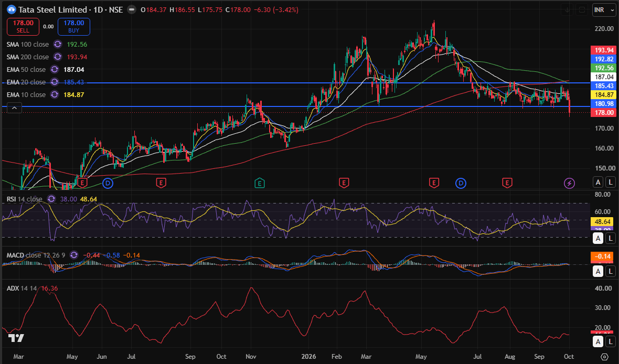Select the EMA 10 close legend label

[26, 95]
